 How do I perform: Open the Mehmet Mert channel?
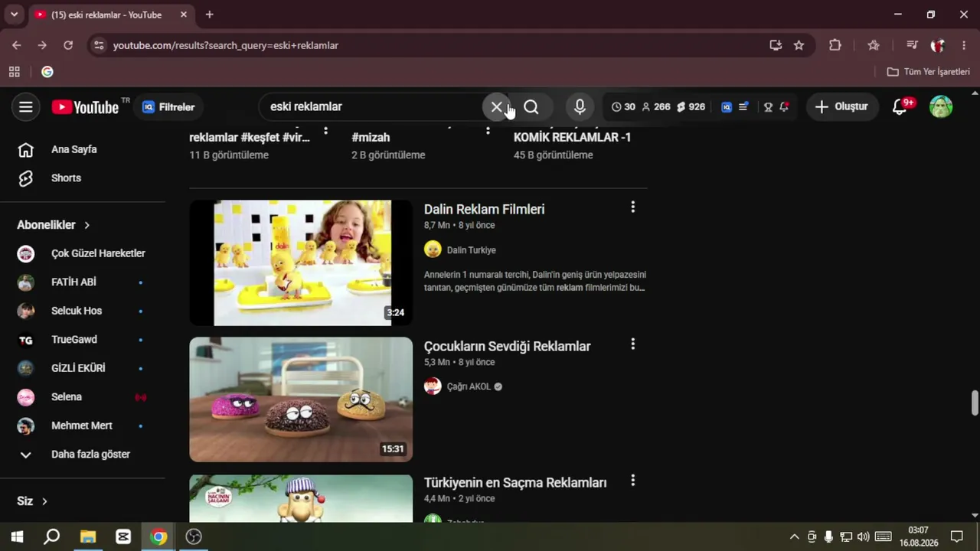pos(83,425)
